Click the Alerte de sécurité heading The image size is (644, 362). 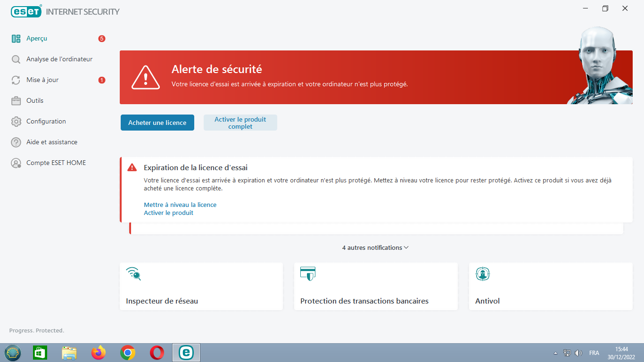pyautogui.click(x=217, y=69)
